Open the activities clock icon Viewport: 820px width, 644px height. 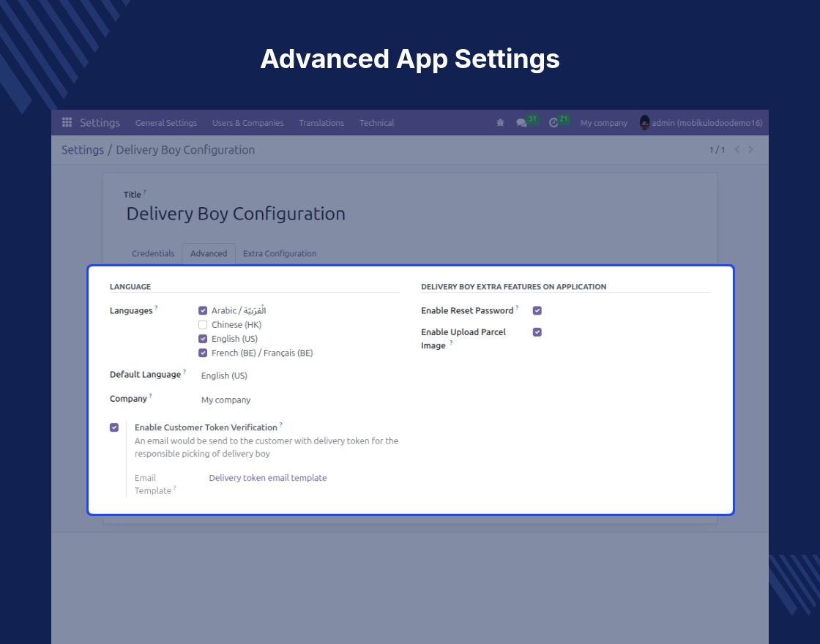point(553,123)
